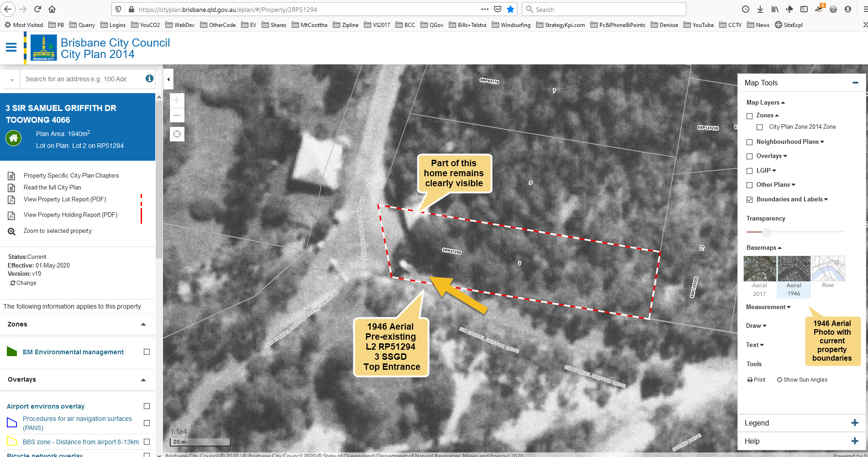The width and height of the screenshot is (868, 457).
Task: Open the browser account avatar icon
Action: click(x=848, y=9)
